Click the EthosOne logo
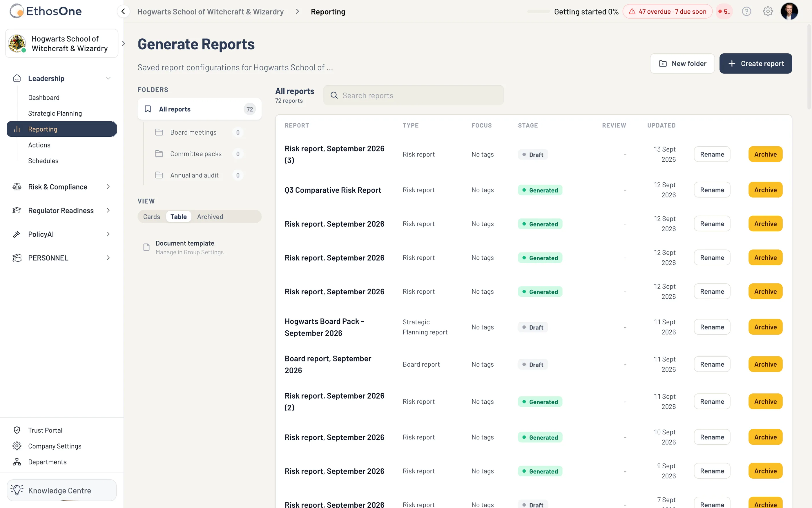 (46, 11)
